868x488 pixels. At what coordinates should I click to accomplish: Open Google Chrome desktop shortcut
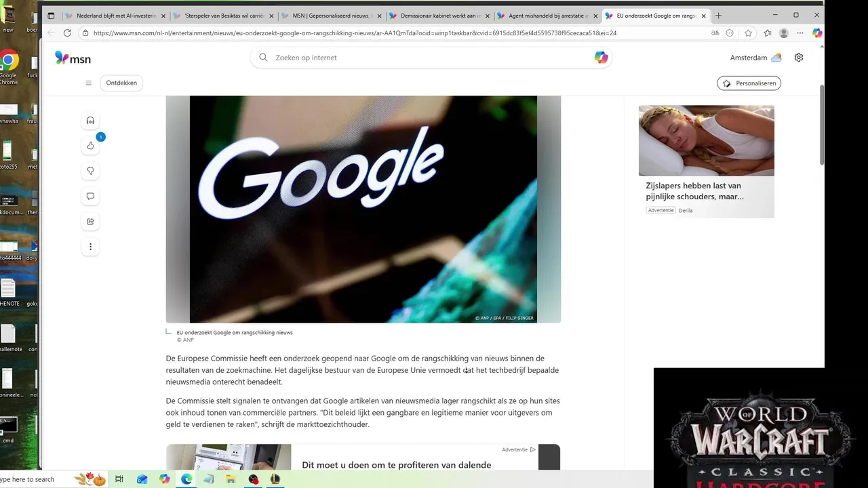coord(8,66)
